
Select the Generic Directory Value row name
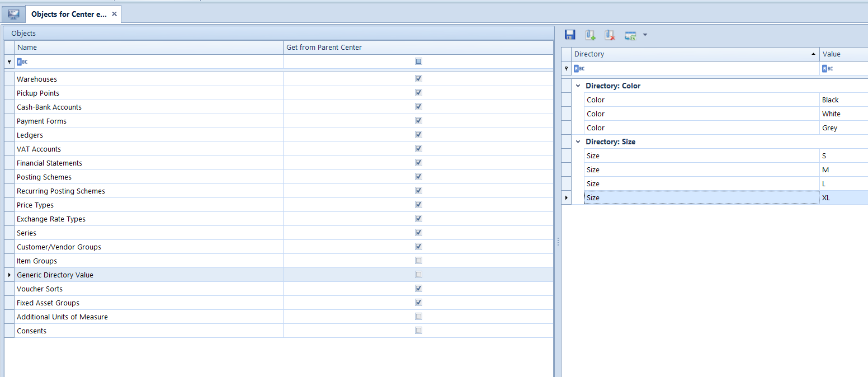(x=55, y=275)
